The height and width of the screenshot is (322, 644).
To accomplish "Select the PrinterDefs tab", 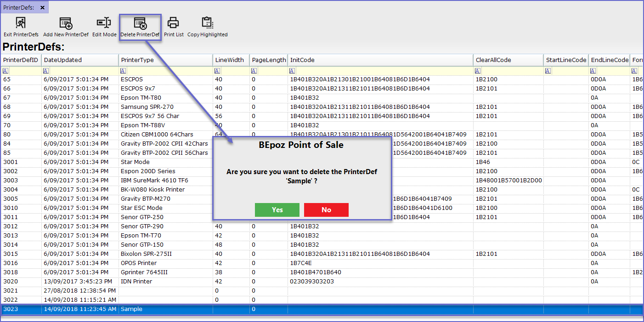I will click(19, 7).
